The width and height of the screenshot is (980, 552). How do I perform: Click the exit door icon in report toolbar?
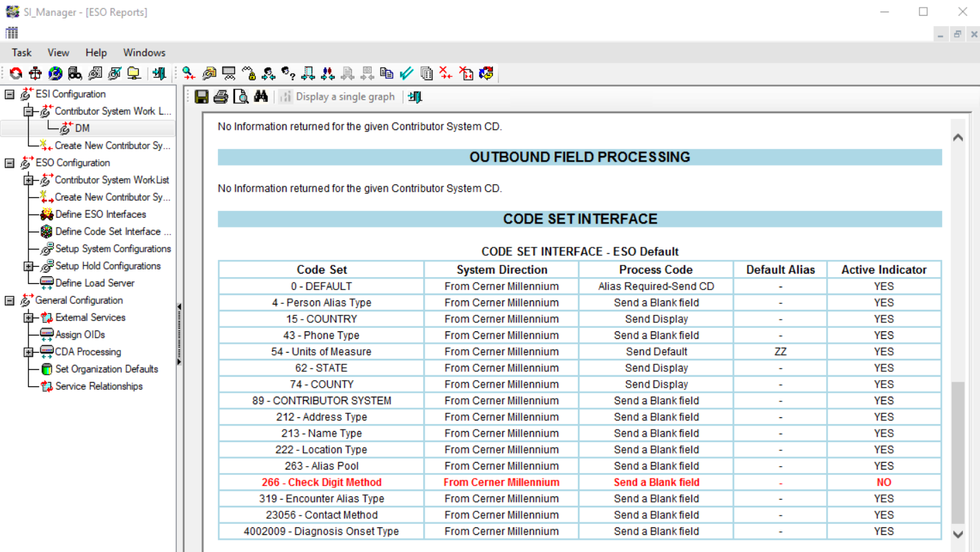pyautogui.click(x=414, y=97)
